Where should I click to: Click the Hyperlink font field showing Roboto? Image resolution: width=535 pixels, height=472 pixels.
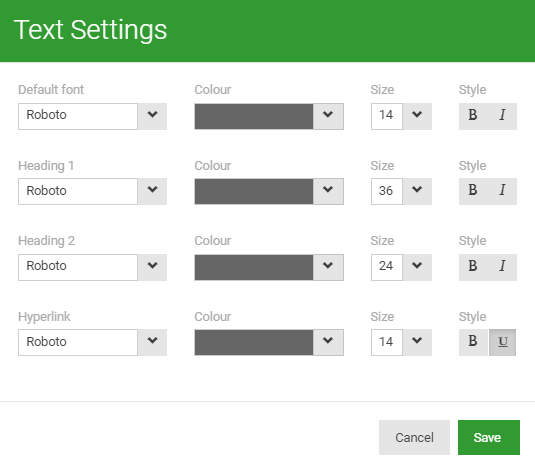[x=78, y=342]
